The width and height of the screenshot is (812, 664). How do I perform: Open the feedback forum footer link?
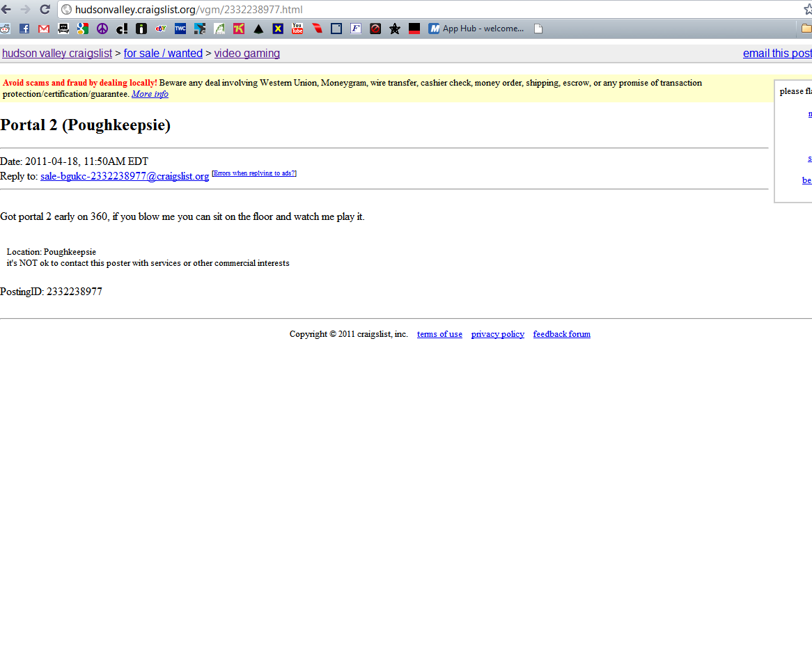coord(561,334)
